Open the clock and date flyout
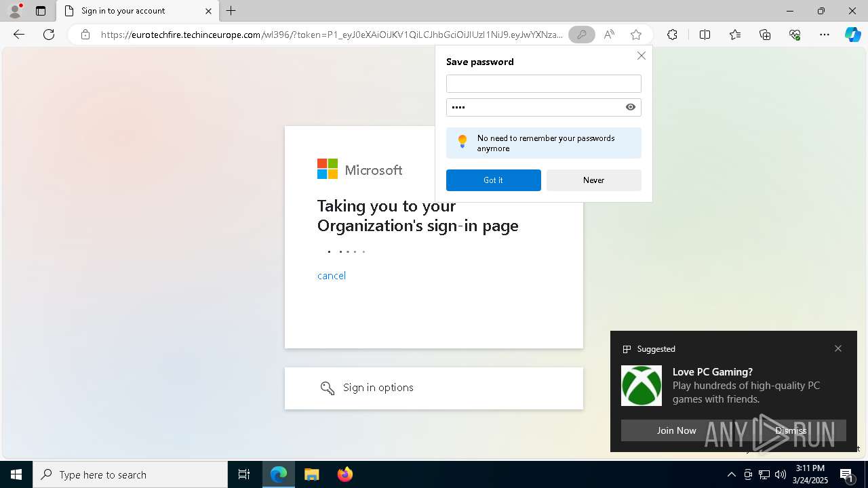The image size is (868, 488). [810, 474]
